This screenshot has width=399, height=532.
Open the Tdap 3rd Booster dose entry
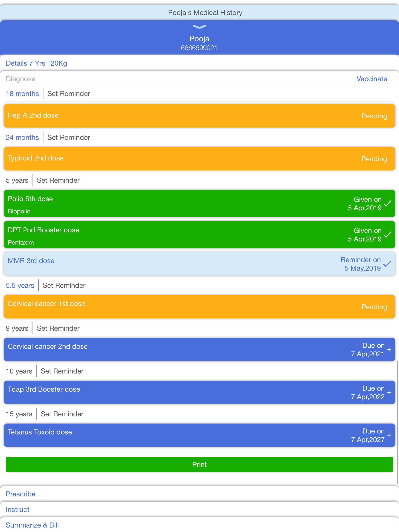click(199, 392)
